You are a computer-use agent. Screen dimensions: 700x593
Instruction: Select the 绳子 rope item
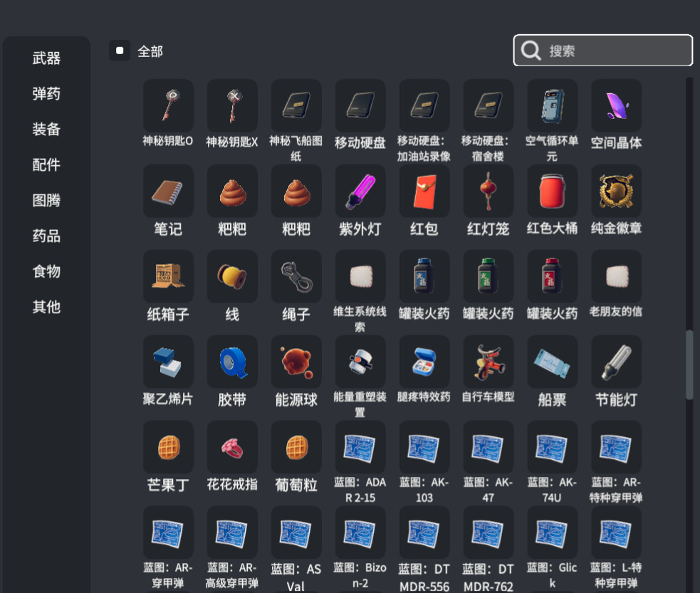[x=296, y=275]
